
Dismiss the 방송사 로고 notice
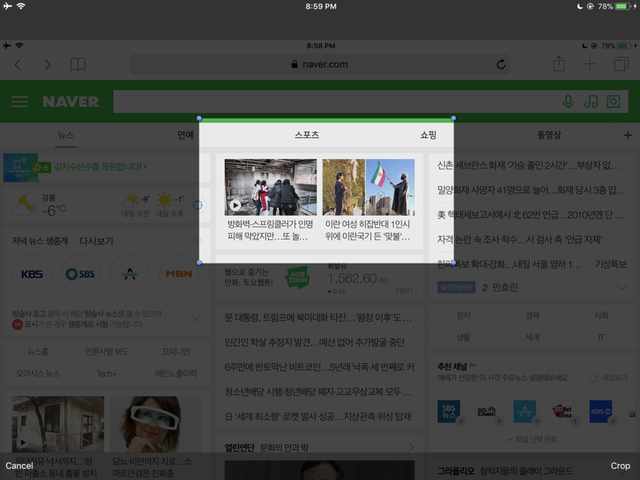pyautogui.click(x=196, y=319)
